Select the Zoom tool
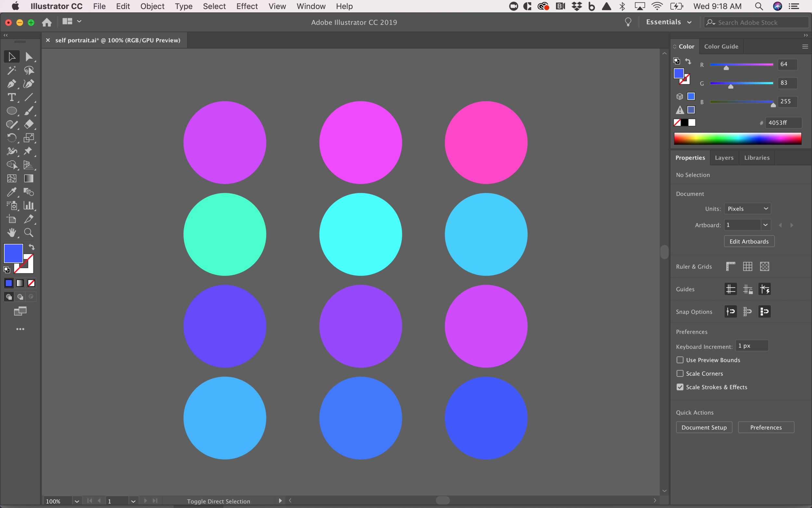The width and height of the screenshot is (812, 508). tap(29, 232)
